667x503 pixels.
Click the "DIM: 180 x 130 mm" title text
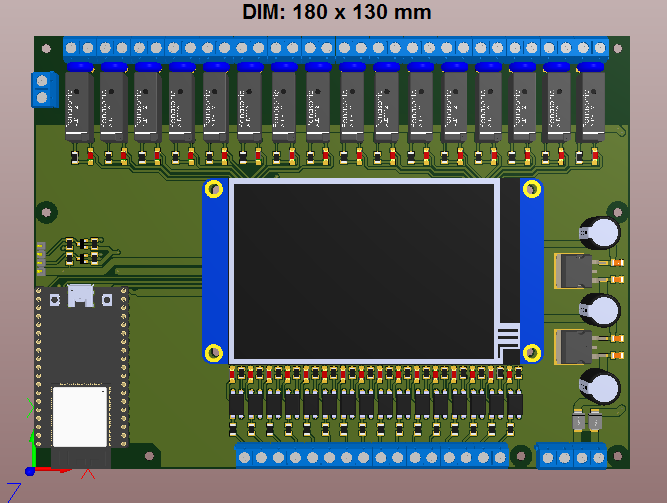pos(336,12)
